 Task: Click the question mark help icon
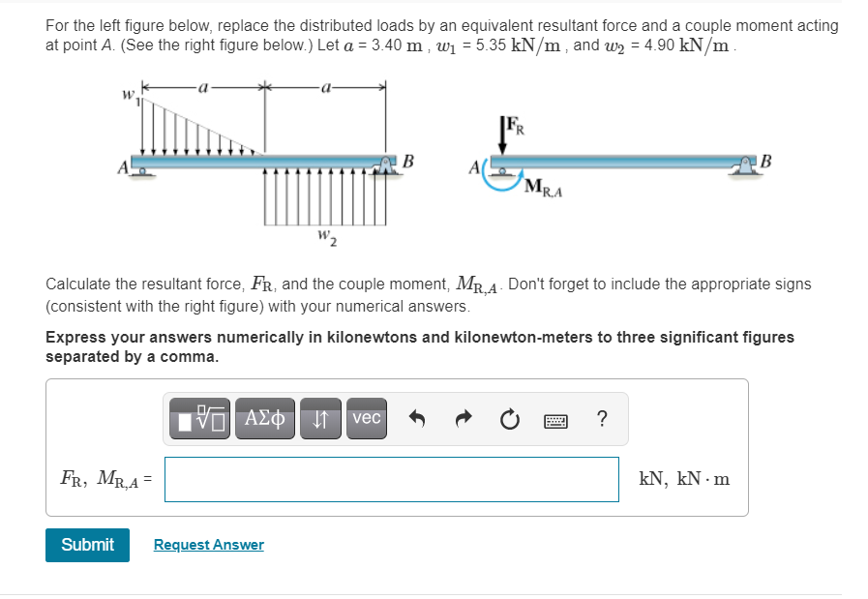tap(601, 418)
